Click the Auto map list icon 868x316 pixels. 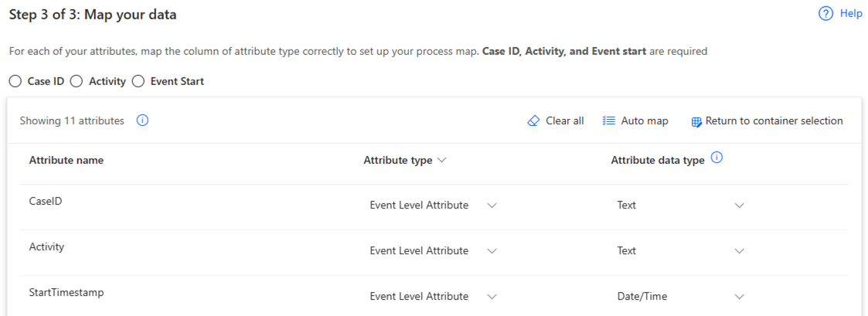click(x=609, y=121)
